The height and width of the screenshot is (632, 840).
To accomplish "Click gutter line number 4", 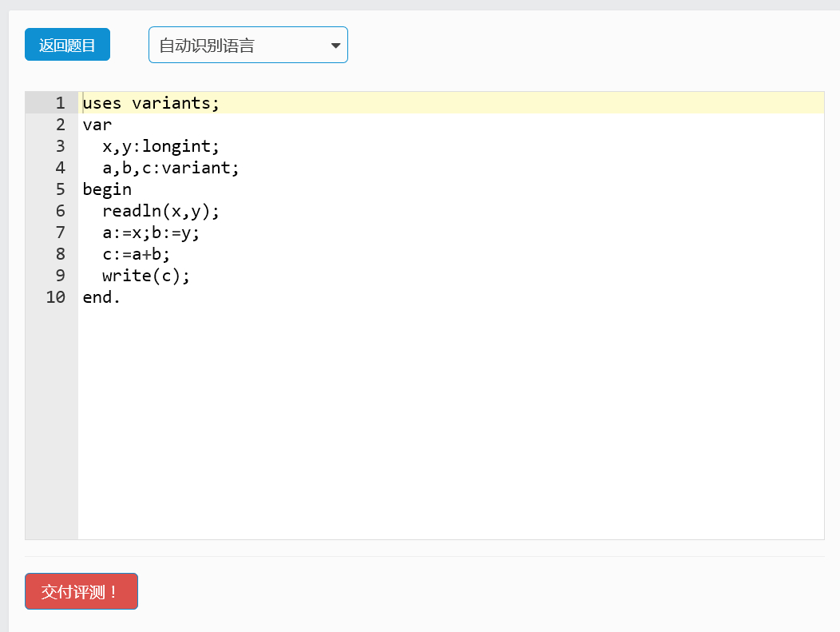I will click(x=60, y=168).
